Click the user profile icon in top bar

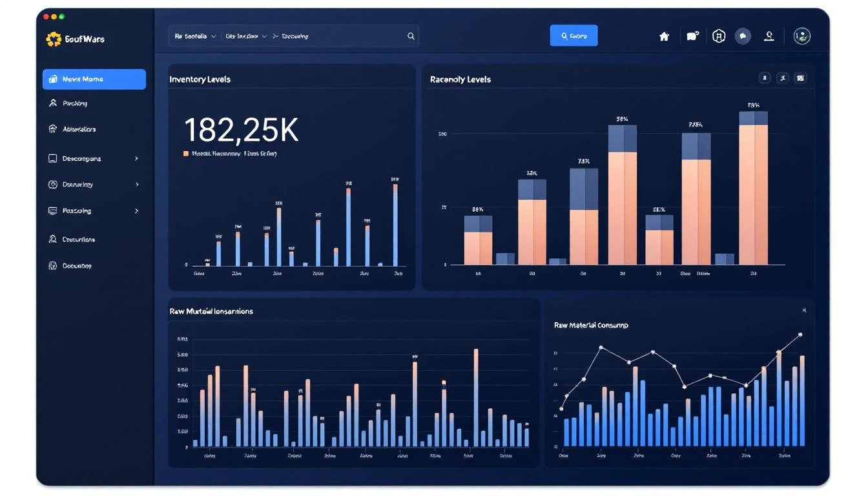(769, 36)
